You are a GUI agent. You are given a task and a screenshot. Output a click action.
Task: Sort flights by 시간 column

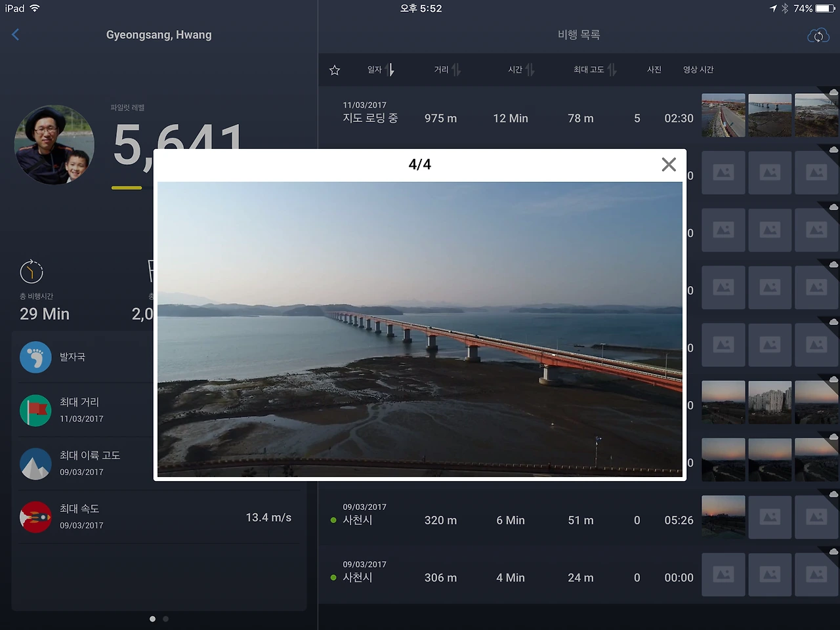[522, 70]
